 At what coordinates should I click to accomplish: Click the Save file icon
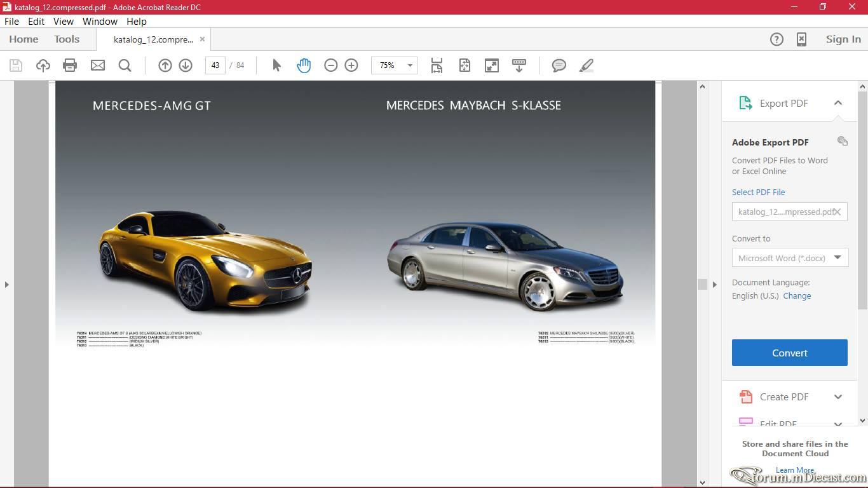tap(16, 65)
